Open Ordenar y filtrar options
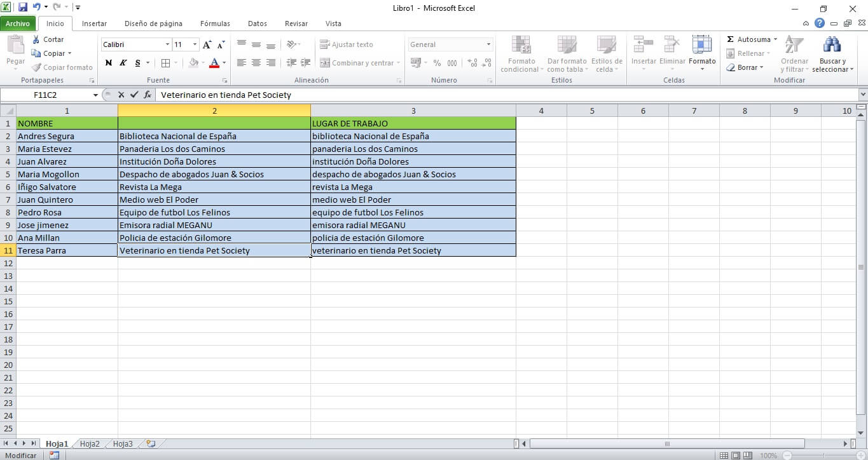868x460 pixels. pyautogui.click(x=794, y=54)
